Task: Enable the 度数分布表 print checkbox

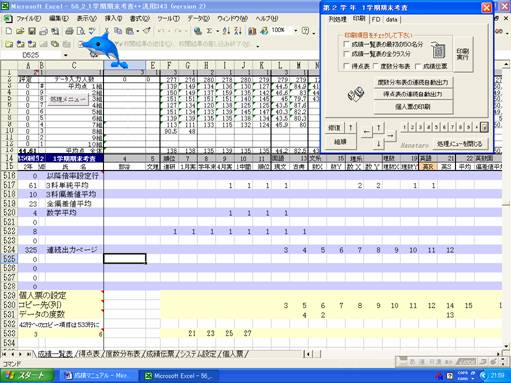Action: (376, 66)
